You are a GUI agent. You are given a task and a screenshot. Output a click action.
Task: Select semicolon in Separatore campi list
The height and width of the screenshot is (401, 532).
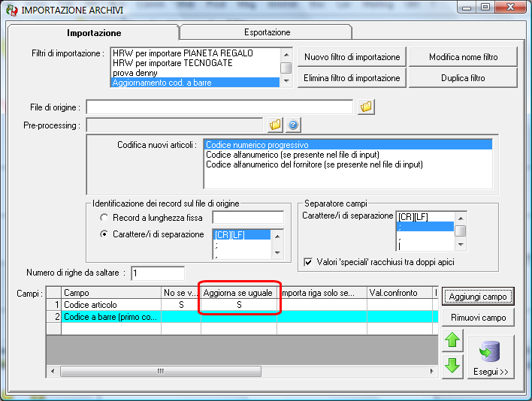click(x=425, y=227)
